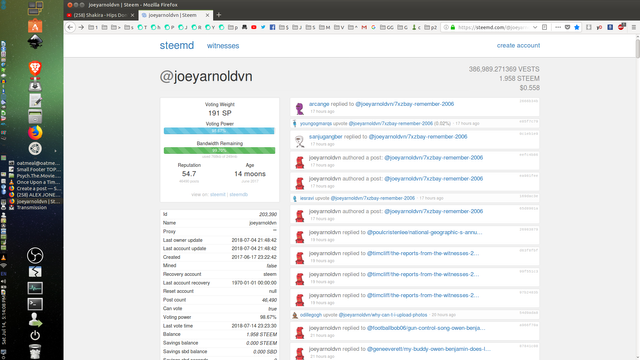
Task: Click the blue bookmark star
Action: click(577, 27)
